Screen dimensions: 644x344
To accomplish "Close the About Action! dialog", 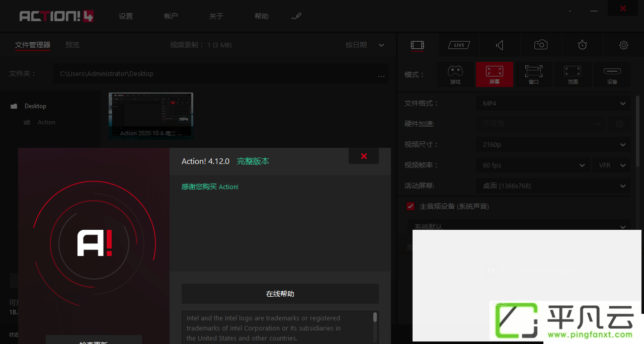I will coord(364,156).
